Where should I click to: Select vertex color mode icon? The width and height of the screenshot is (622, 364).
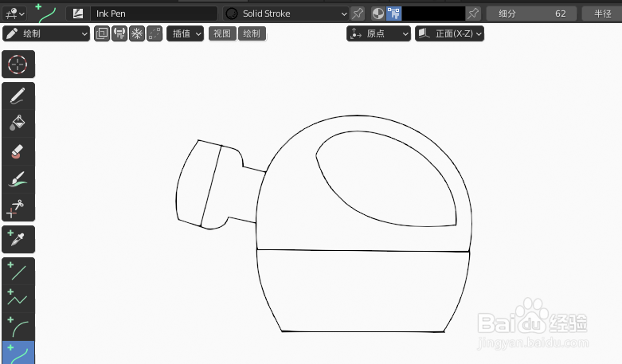pyautogui.click(x=394, y=14)
